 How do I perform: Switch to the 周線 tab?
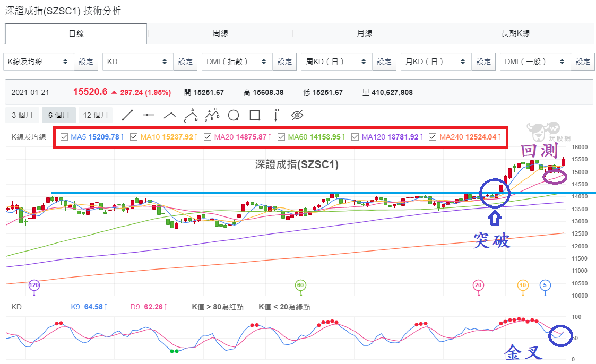click(x=220, y=33)
